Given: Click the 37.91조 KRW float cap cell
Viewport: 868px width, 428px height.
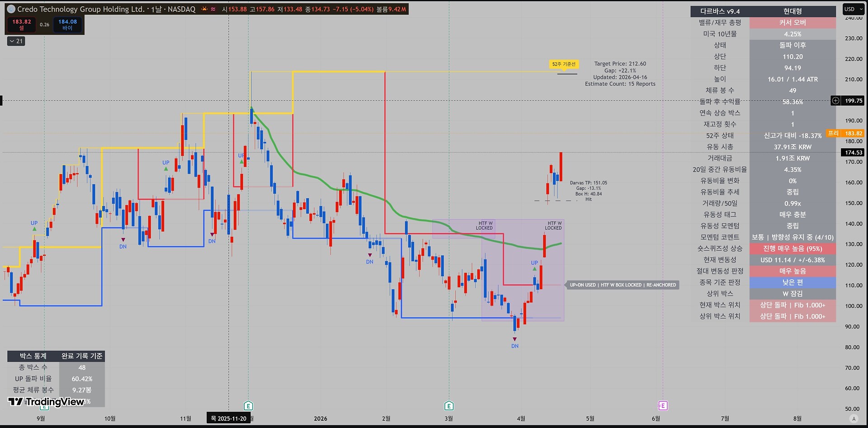Looking at the screenshot, I should click(x=793, y=147).
